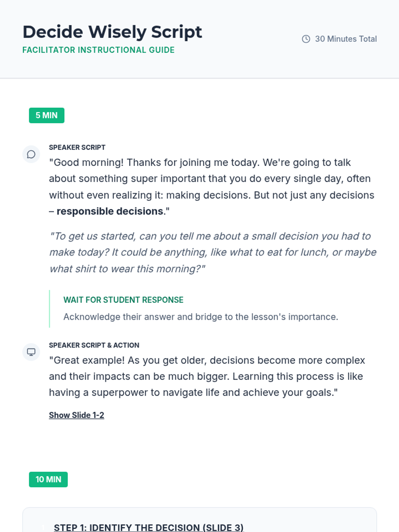The height and width of the screenshot is (532, 399).
Task: Click the Speaker Script section label
Action: [x=77, y=147]
